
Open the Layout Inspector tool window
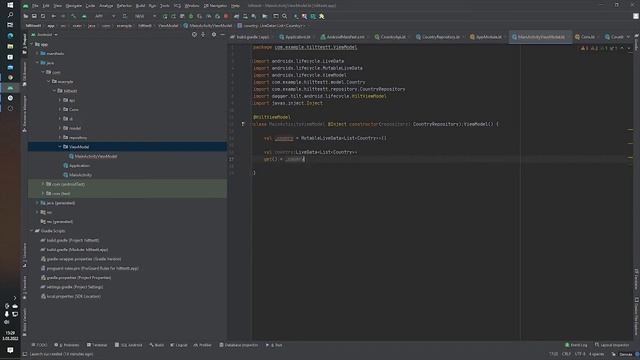click(x=612, y=345)
